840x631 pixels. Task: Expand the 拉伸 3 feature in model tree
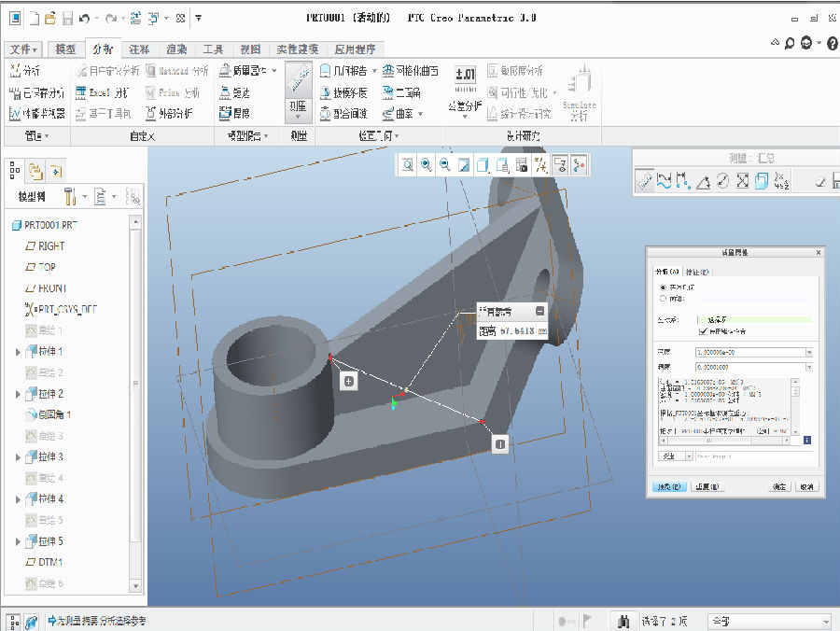pos(18,457)
